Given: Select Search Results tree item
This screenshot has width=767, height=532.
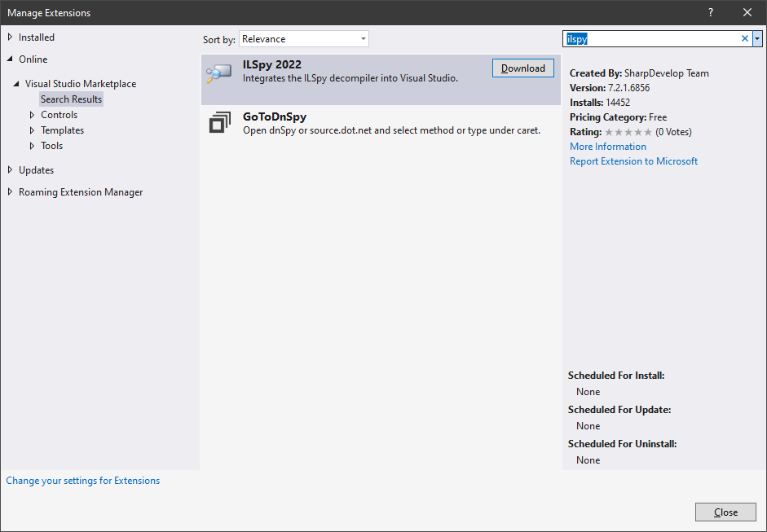Looking at the screenshot, I should (72, 99).
